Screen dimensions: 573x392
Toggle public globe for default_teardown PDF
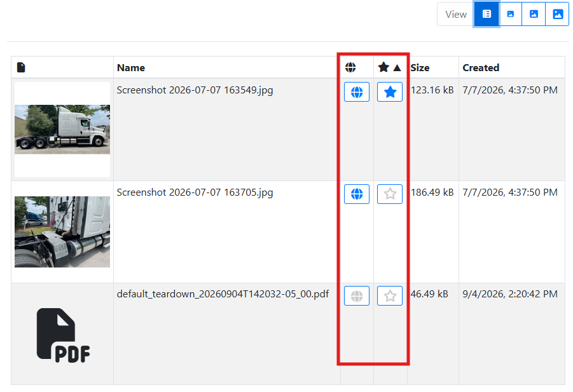(357, 295)
